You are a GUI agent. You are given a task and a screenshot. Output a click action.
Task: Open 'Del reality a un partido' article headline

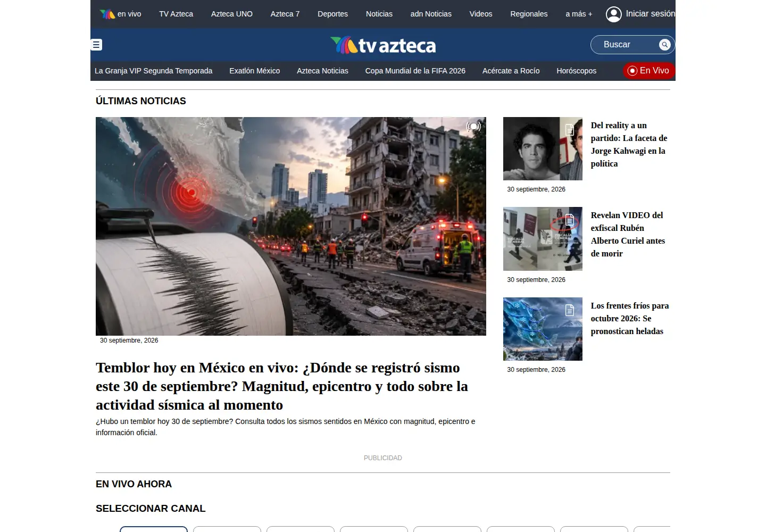[629, 145]
